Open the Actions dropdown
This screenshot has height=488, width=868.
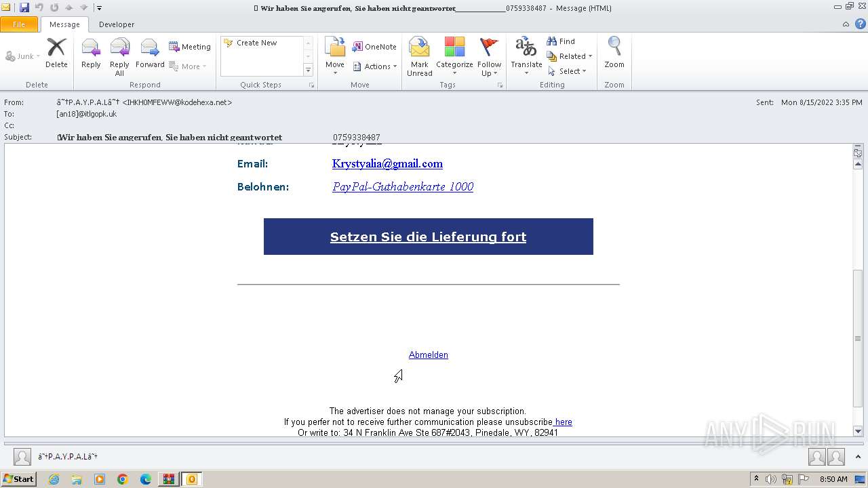pos(375,66)
